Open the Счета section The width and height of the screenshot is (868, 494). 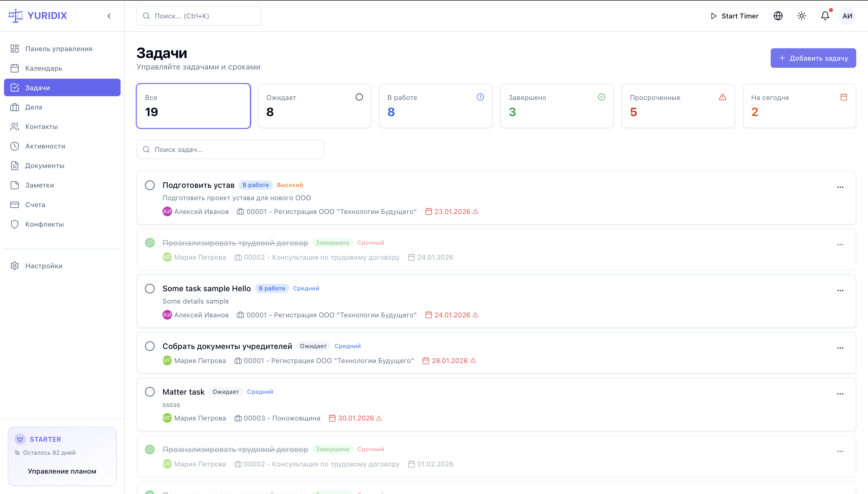[x=35, y=204]
